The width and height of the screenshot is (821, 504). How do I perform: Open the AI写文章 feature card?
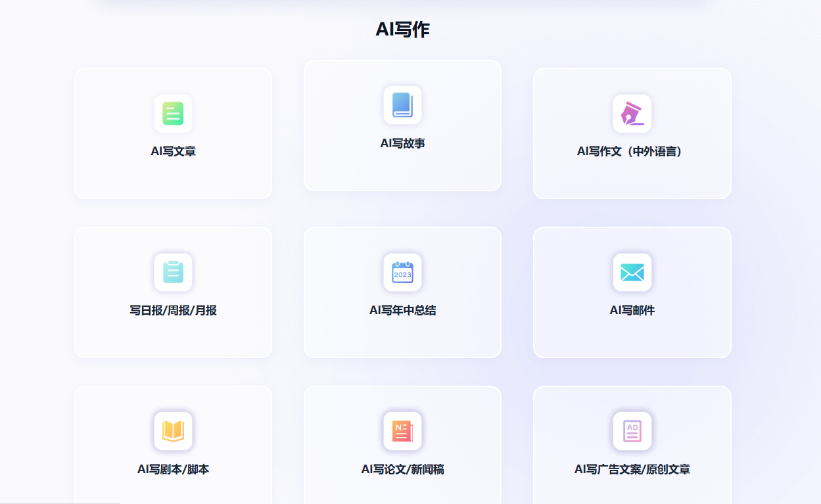pyautogui.click(x=173, y=133)
